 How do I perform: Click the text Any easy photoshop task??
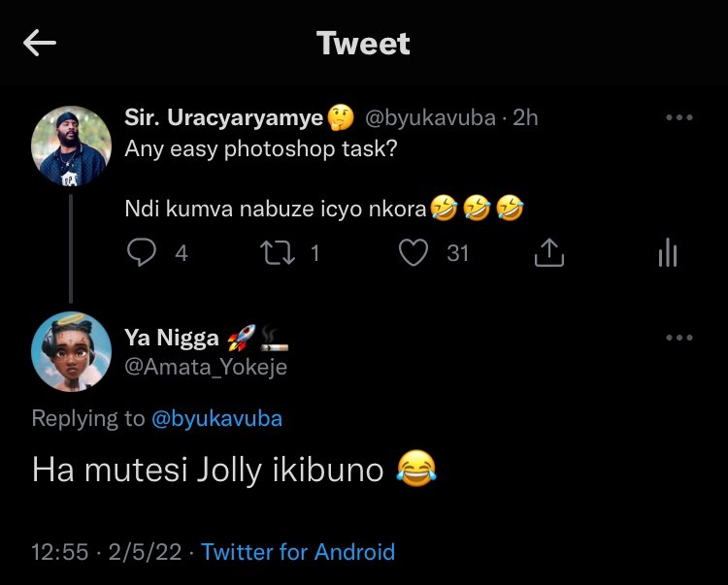click(x=261, y=150)
